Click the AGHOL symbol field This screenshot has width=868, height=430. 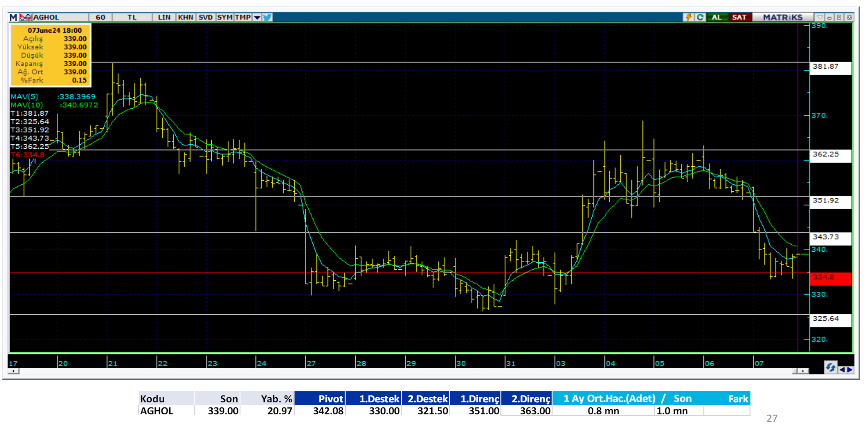[60, 18]
